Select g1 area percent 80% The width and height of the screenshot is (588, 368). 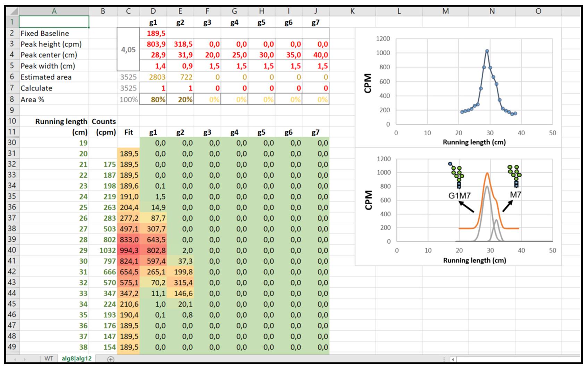click(x=153, y=100)
